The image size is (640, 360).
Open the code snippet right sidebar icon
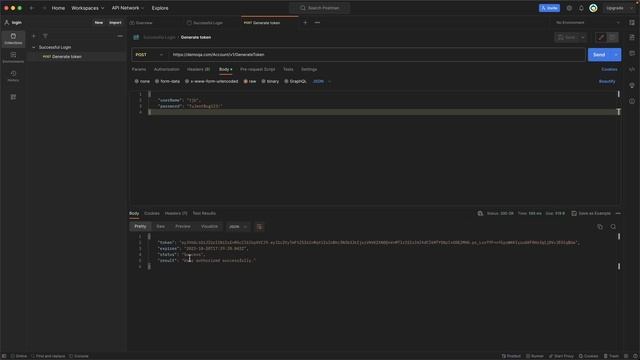tap(632, 69)
